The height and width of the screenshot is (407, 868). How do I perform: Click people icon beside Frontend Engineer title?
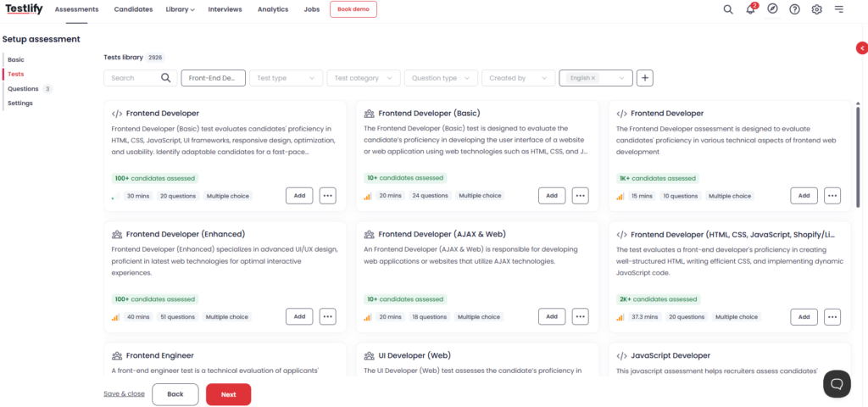coord(117,355)
